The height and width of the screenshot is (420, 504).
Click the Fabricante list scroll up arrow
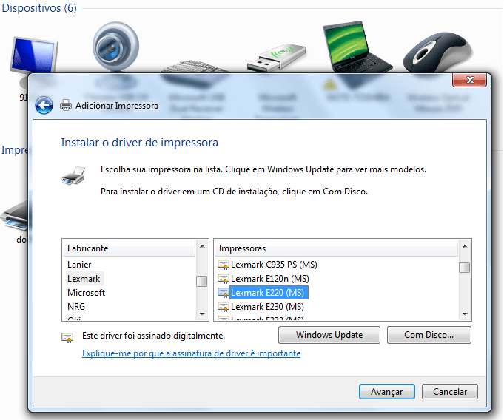tap(202, 246)
